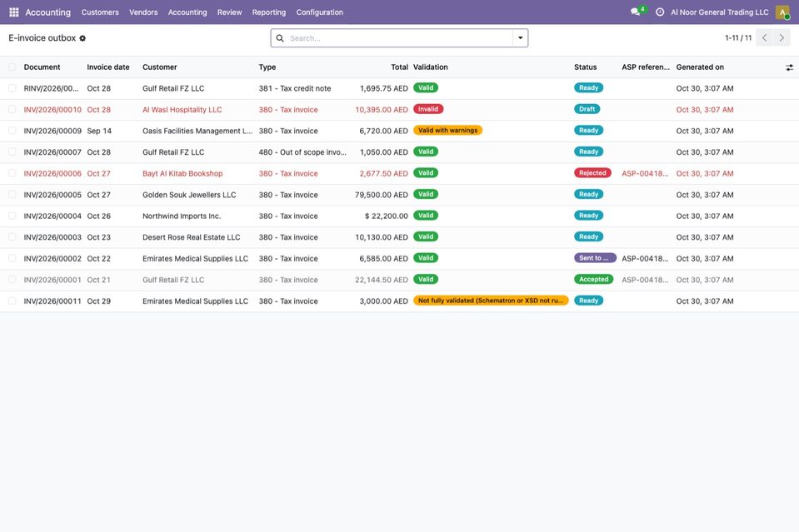Screen dimensions: 799x532
Task: Tick the checkbox for INV/2026/00011
Action: point(12,301)
